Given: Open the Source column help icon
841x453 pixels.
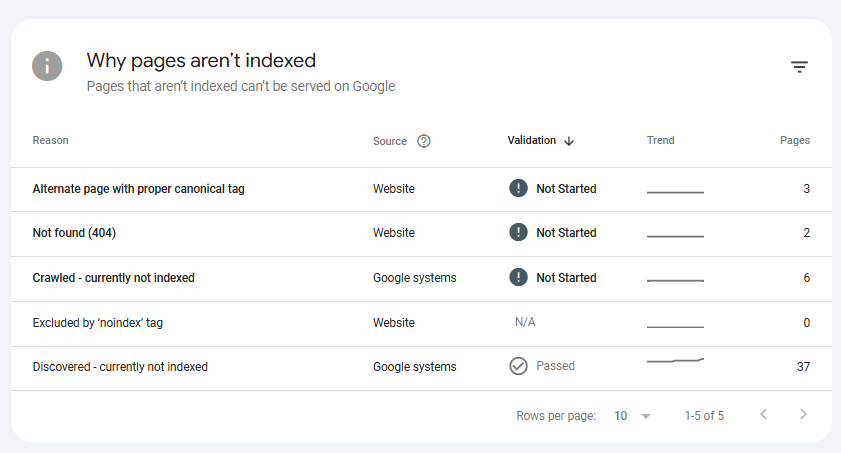Looking at the screenshot, I should point(424,141).
